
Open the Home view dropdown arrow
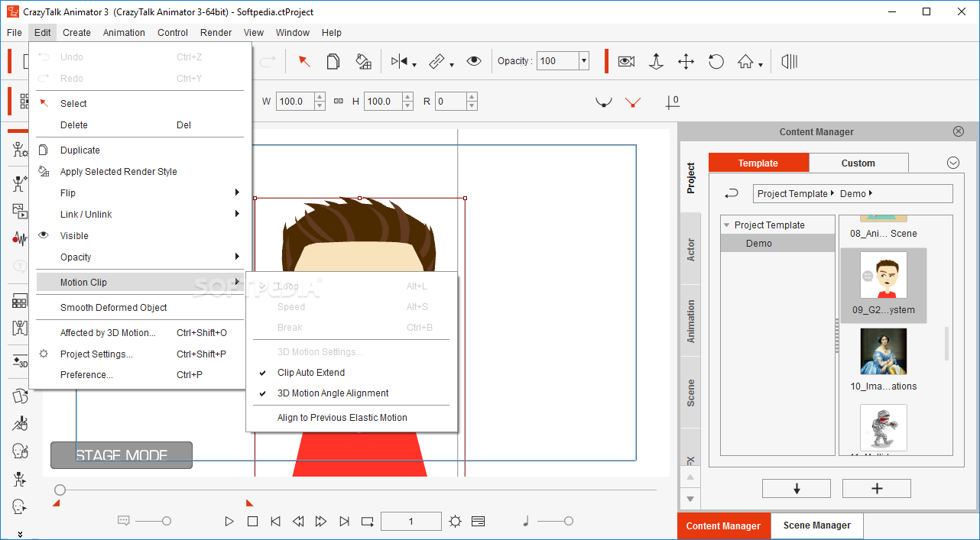pyautogui.click(x=761, y=65)
